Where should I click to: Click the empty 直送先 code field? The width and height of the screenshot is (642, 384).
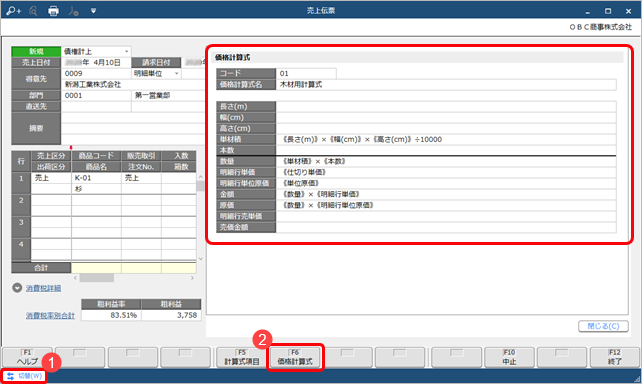pyautogui.click(x=96, y=106)
